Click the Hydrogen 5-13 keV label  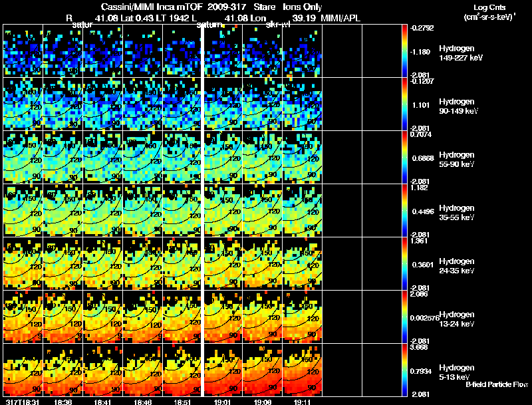(457, 372)
